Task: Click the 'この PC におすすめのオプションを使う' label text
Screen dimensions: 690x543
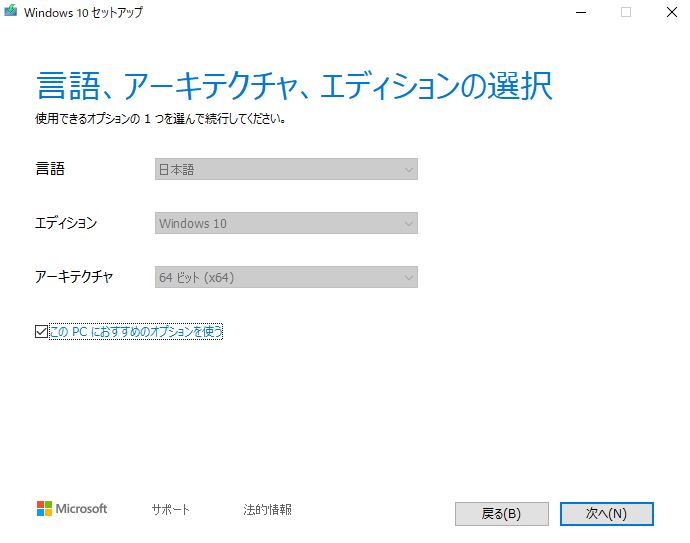Action: (x=135, y=332)
